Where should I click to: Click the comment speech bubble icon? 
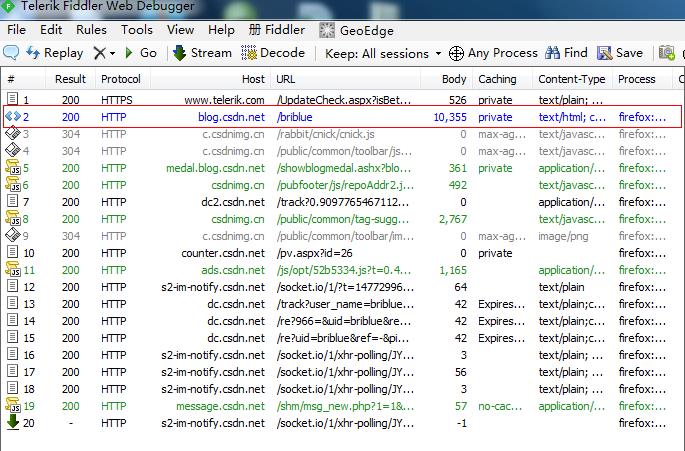click(x=10, y=53)
